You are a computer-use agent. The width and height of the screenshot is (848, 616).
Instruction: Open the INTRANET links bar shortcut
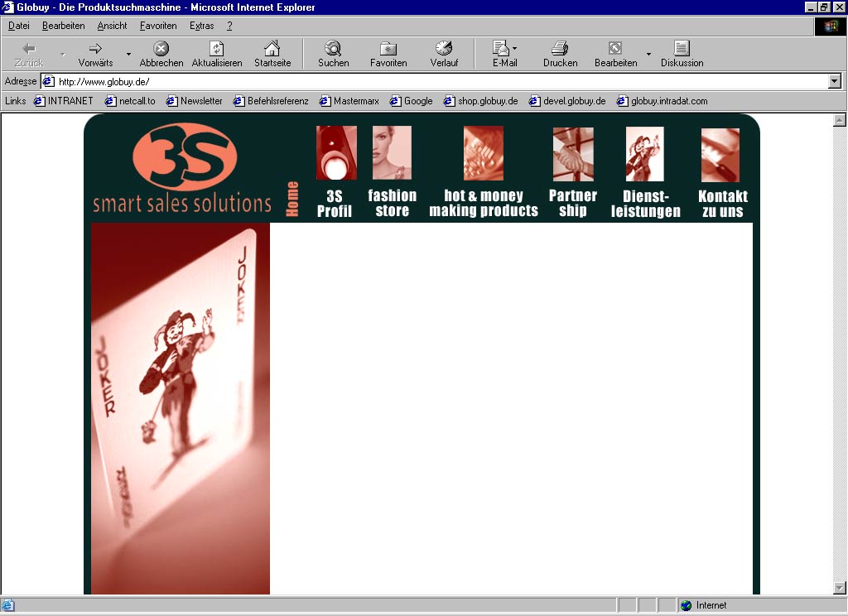(64, 100)
